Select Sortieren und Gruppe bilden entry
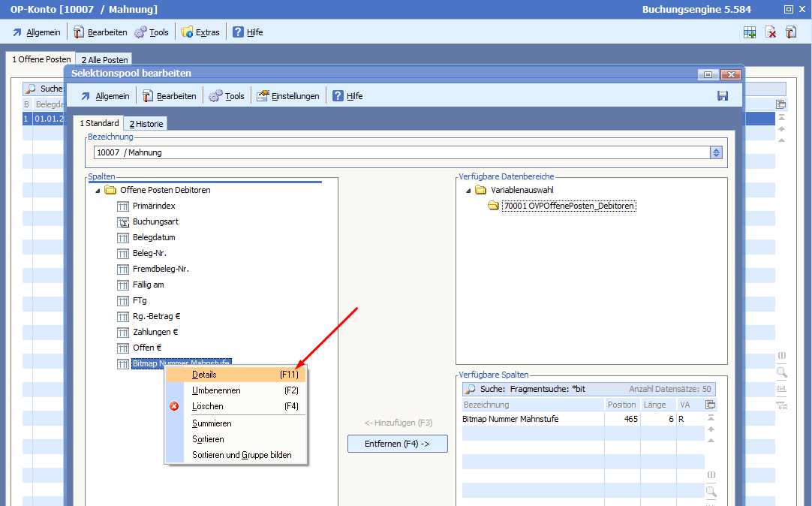The image size is (812, 506). tap(242, 455)
